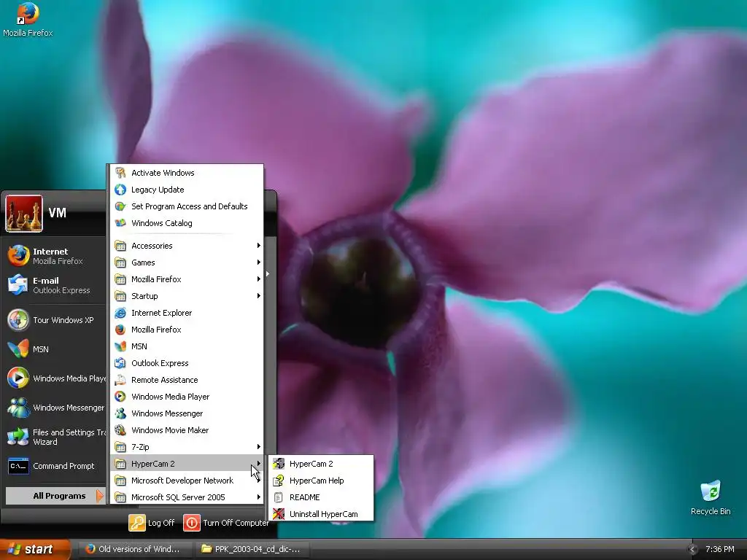Viewport: 747px width, 560px height.
Task: Click the Turn Off Computer power icon
Action: pyautogui.click(x=192, y=523)
